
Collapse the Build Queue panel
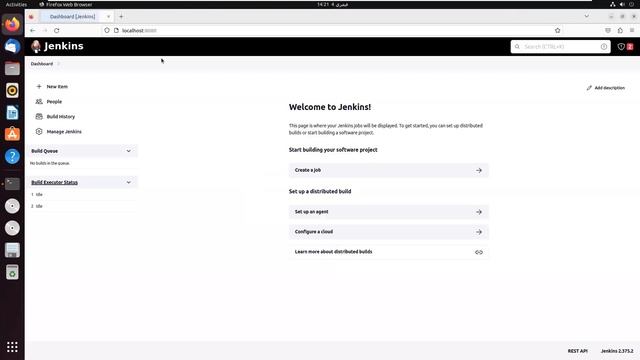pos(129,151)
